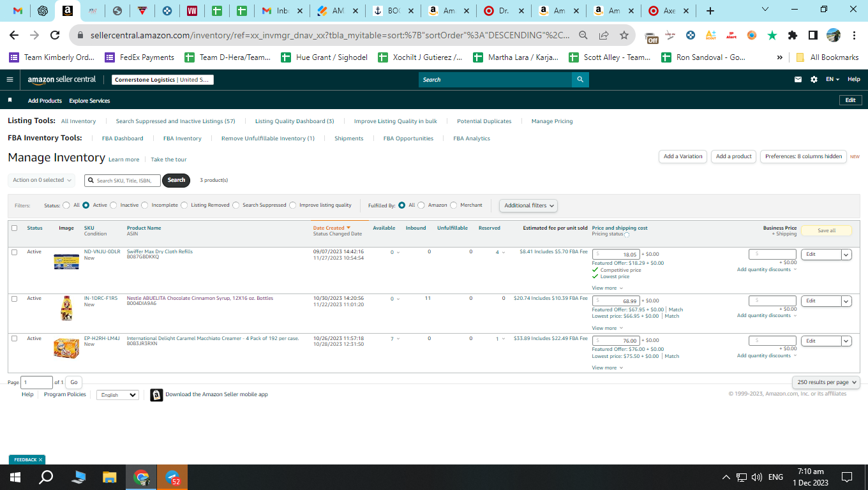
Task: Open the settings gear in header
Action: point(814,80)
